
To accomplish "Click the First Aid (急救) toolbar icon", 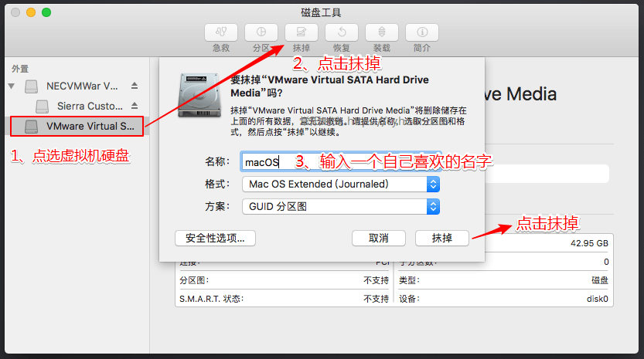I will click(x=221, y=32).
